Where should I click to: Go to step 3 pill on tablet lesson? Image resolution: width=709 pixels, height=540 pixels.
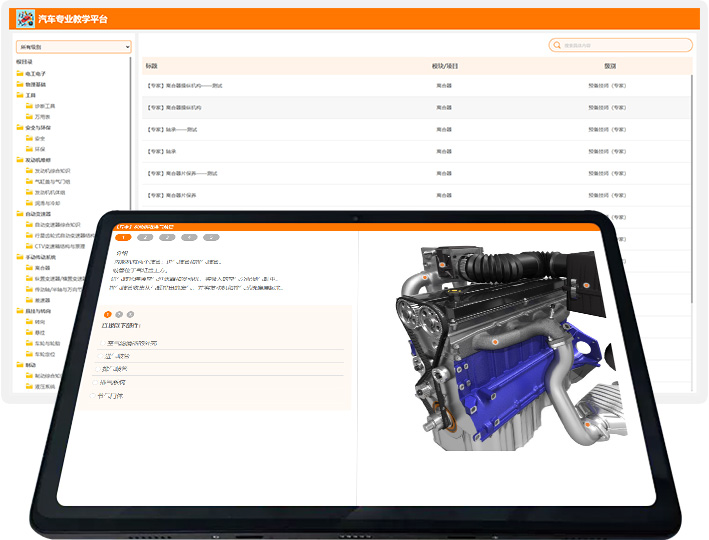pos(167,237)
